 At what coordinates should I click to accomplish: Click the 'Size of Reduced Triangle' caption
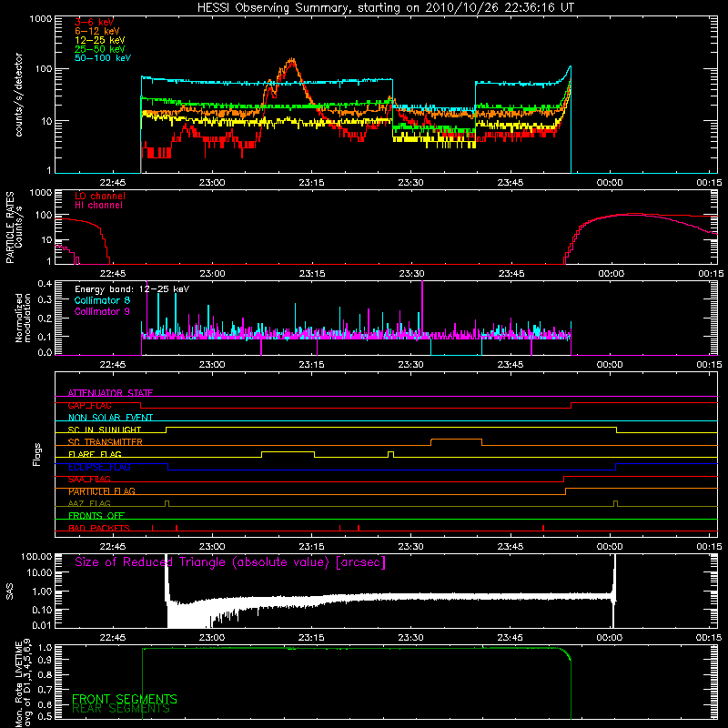[230, 562]
